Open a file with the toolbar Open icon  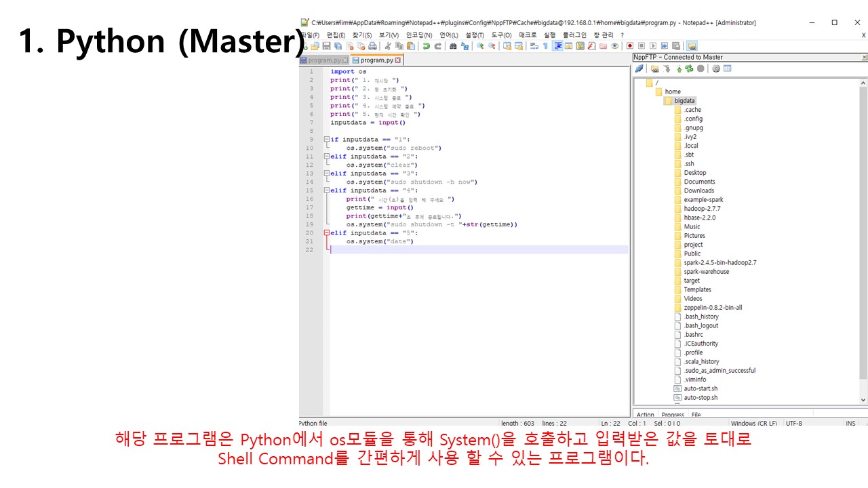pos(315,46)
